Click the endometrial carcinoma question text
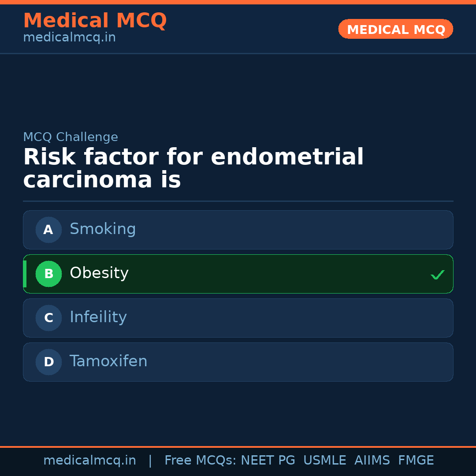Screen dimensions: 476x476 coord(193,168)
